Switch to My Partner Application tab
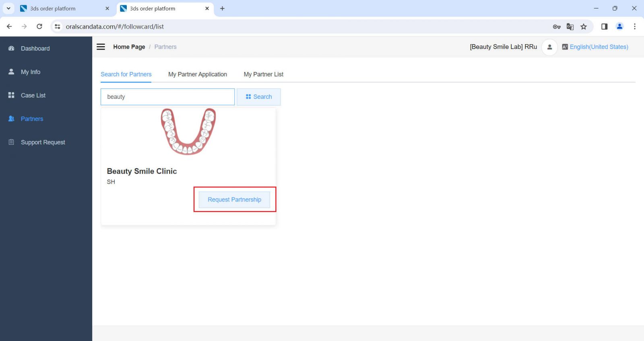This screenshot has height=341, width=644. (x=198, y=74)
